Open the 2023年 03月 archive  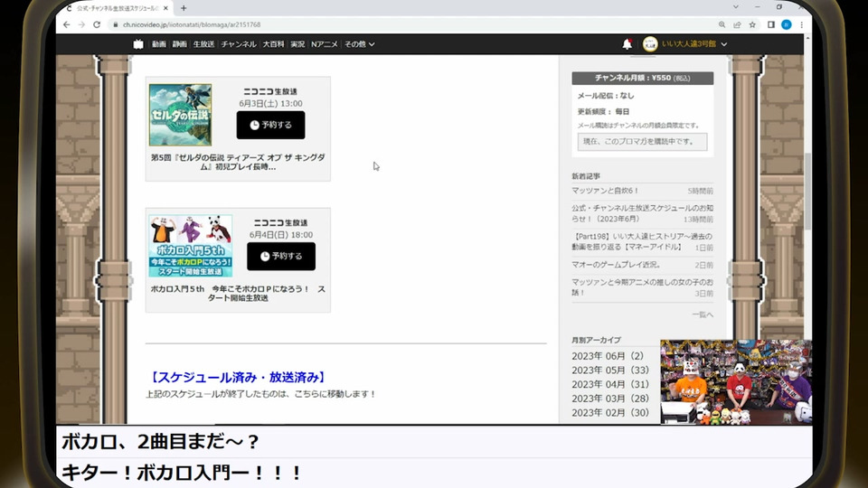pyautogui.click(x=610, y=399)
